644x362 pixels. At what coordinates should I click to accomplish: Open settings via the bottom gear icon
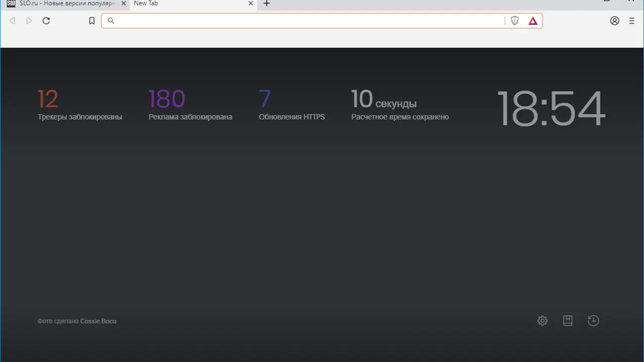[542, 320]
